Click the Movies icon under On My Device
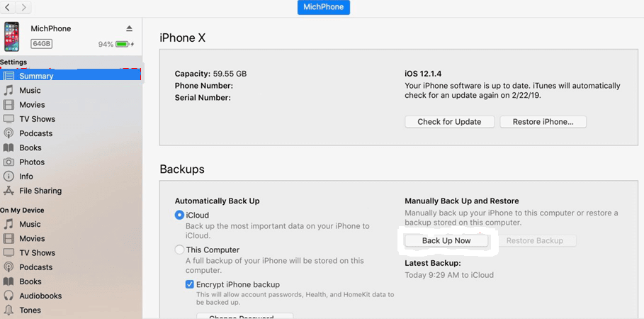Screen dimensions: 644x319 [9, 238]
